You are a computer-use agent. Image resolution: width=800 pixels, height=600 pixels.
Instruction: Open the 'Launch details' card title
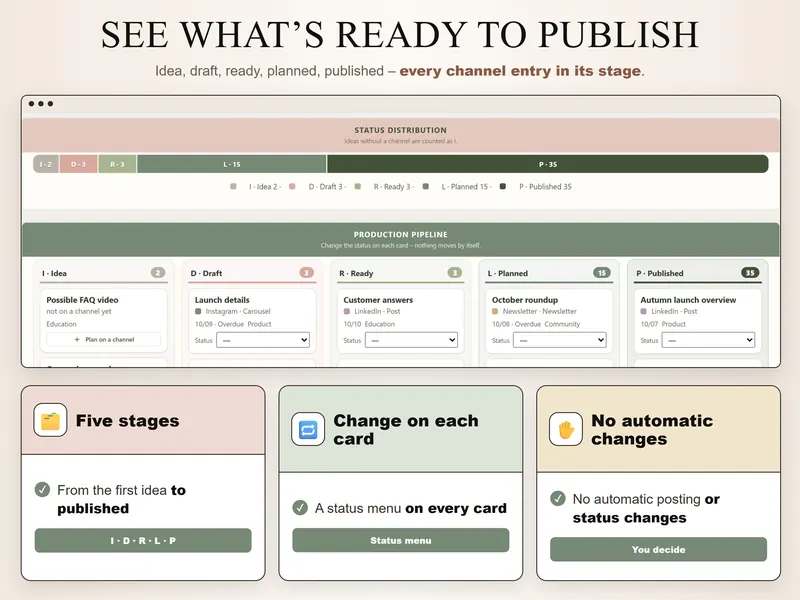point(222,300)
